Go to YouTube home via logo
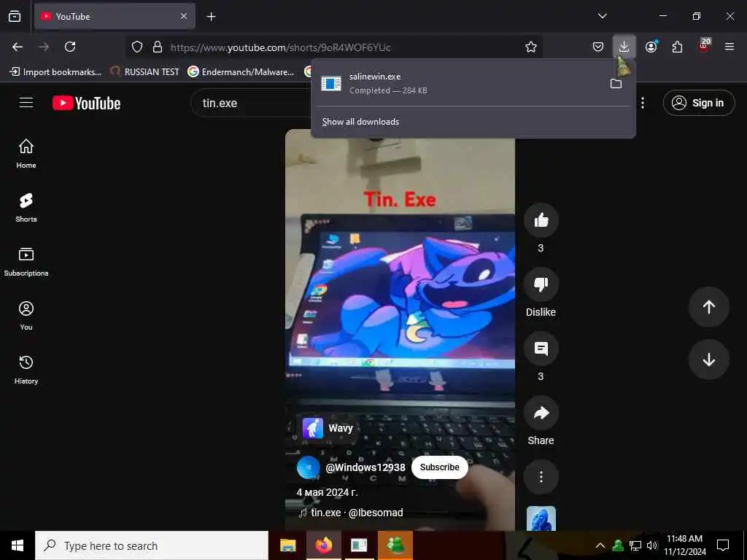This screenshot has width=747, height=560. tap(87, 104)
